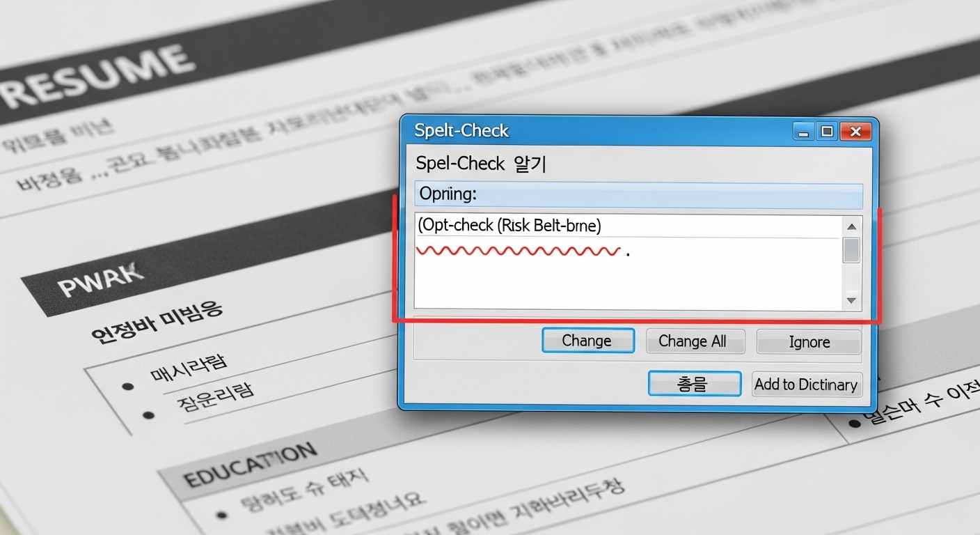This screenshot has height=535, width=980.
Task: Click the EDUCATION section header in document
Action: [250, 464]
